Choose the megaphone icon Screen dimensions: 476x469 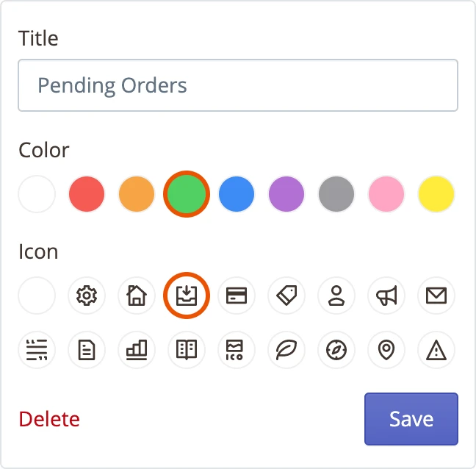[386, 296]
